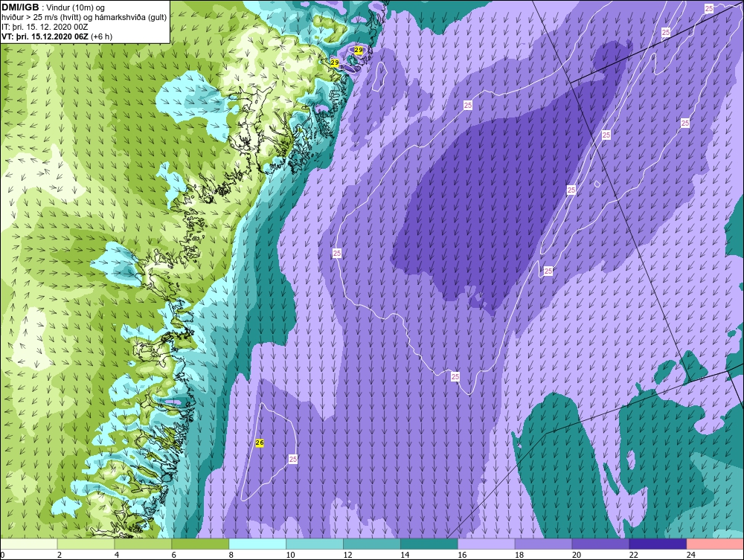Click scale number '20' under the legend
The width and height of the screenshot is (744, 560).
coord(577,555)
